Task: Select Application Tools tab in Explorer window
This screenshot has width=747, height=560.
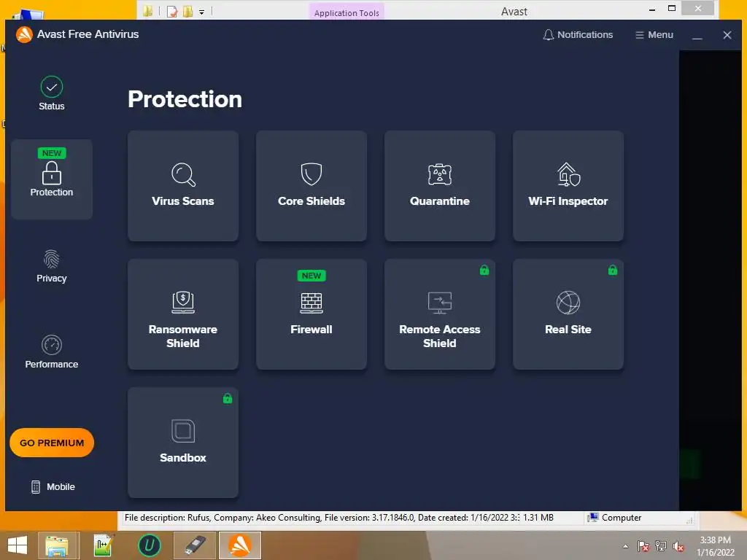Action: [347, 12]
